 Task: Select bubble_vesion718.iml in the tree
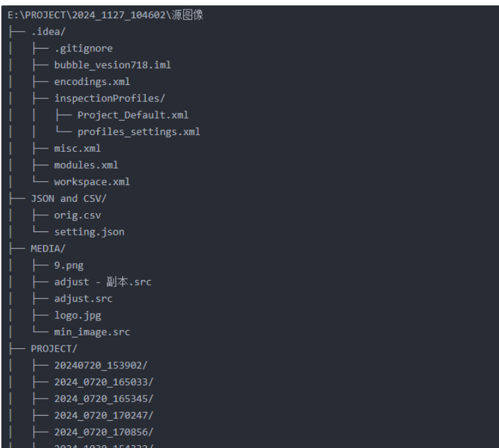[112, 65]
